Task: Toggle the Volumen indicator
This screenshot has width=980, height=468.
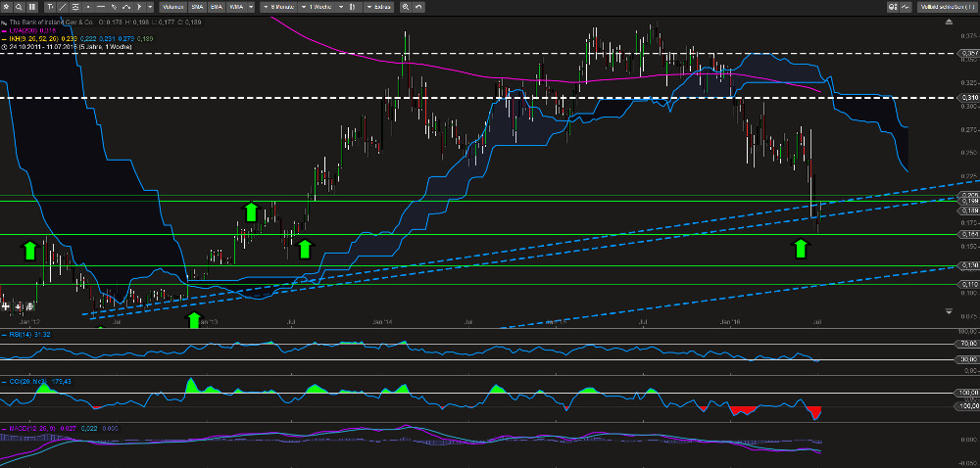Action: click(x=173, y=7)
